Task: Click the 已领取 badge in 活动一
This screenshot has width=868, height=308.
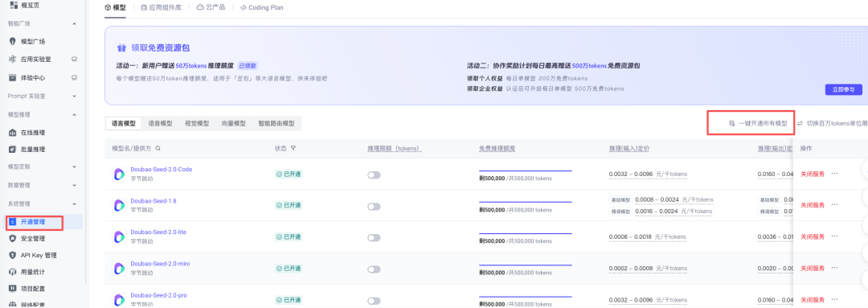Action: (248, 66)
